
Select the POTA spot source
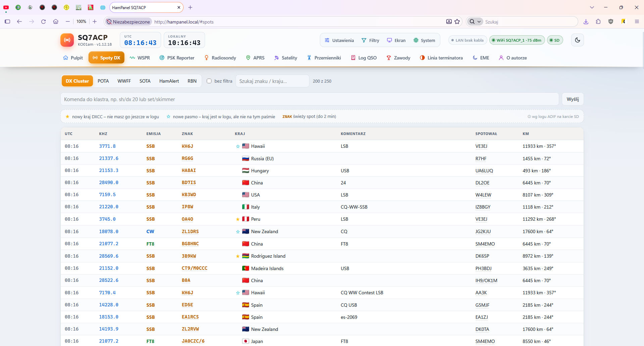pyautogui.click(x=103, y=81)
